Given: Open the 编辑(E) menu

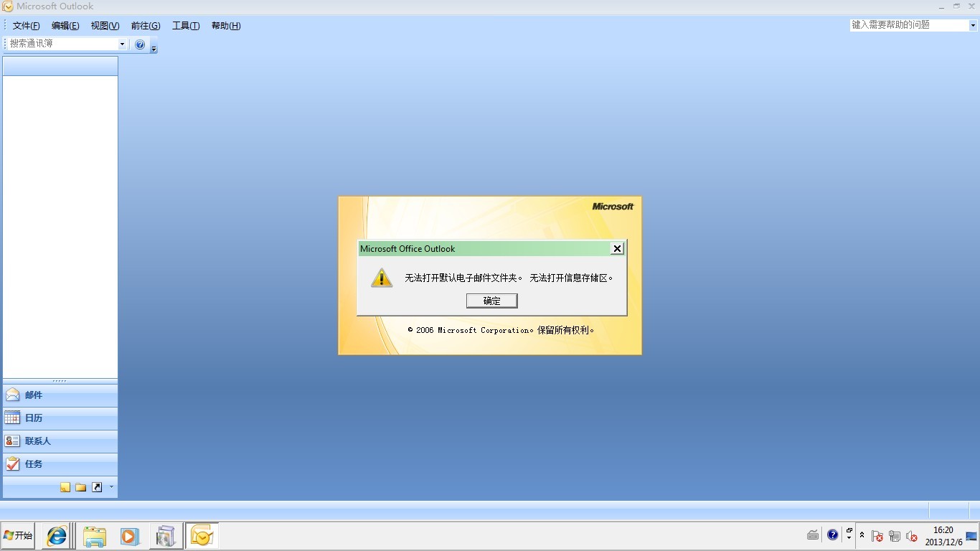Looking at the screenshot, I should click(x=65, y=26).
